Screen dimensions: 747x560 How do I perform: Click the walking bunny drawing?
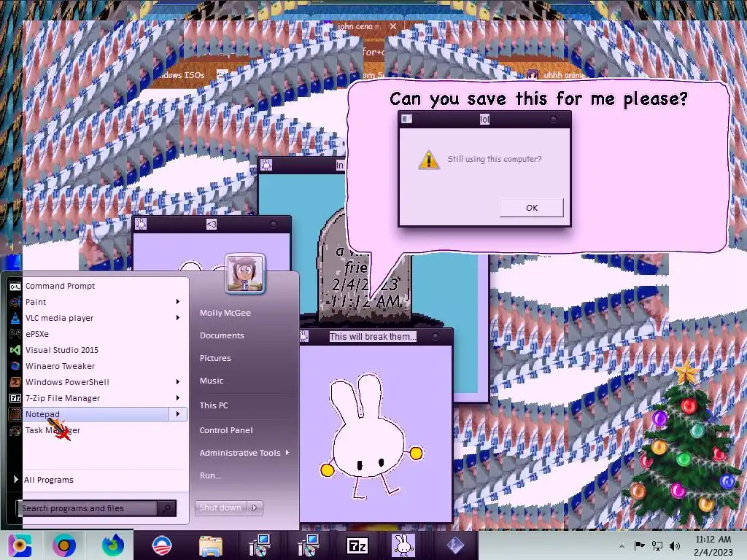(x=371, y=436)
